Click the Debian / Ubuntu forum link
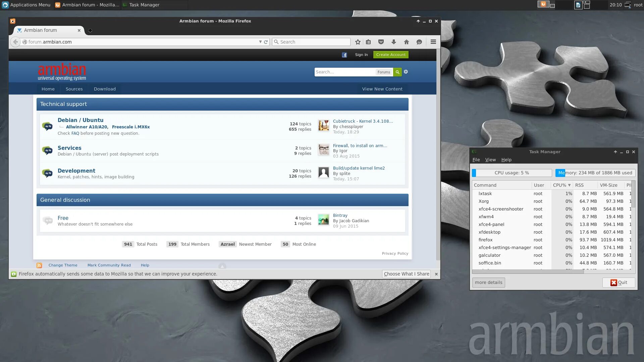 pos(80,120)
